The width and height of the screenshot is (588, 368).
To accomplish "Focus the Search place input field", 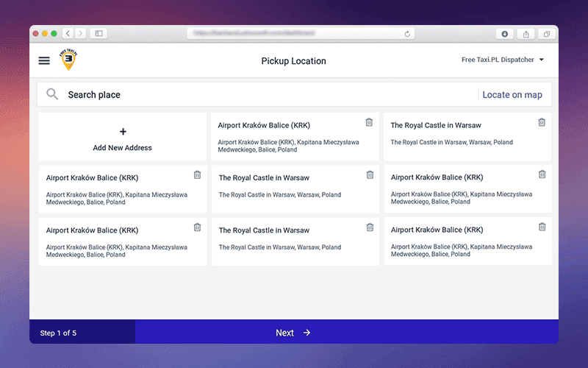I will tap(265, 95).
